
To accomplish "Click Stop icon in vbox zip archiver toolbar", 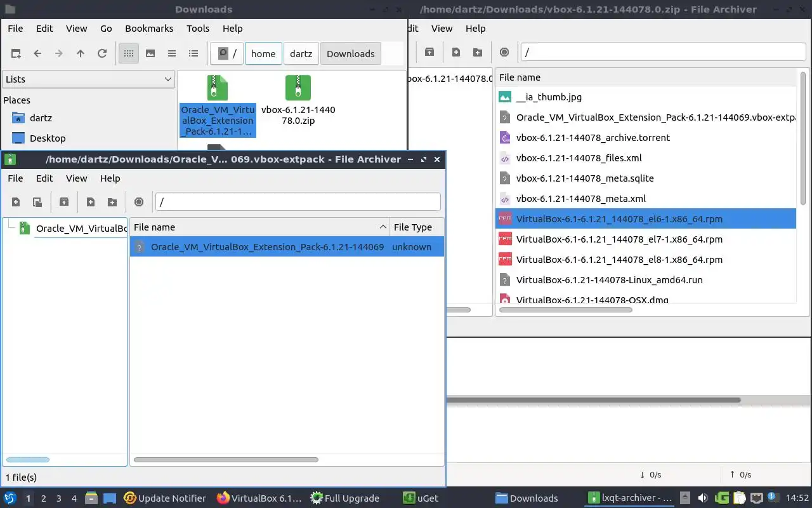I will (504, 52).
